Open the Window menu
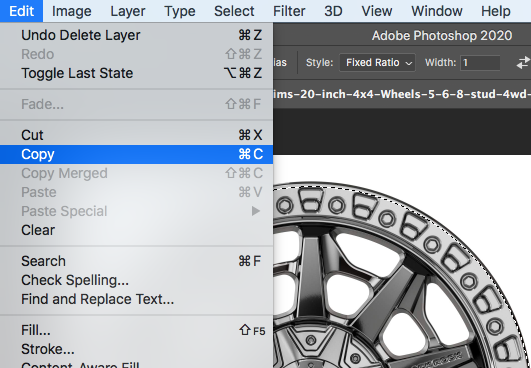The width and height of the screenshot is (531, 368). pyautogui.click(x=437, y=11)
